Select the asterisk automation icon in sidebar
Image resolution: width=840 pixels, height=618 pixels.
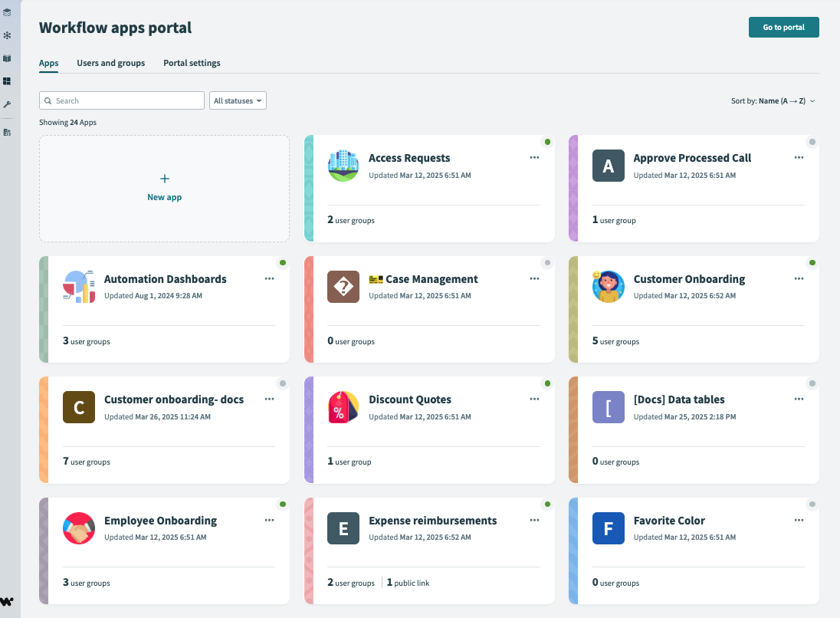click(x=8, y=35)
